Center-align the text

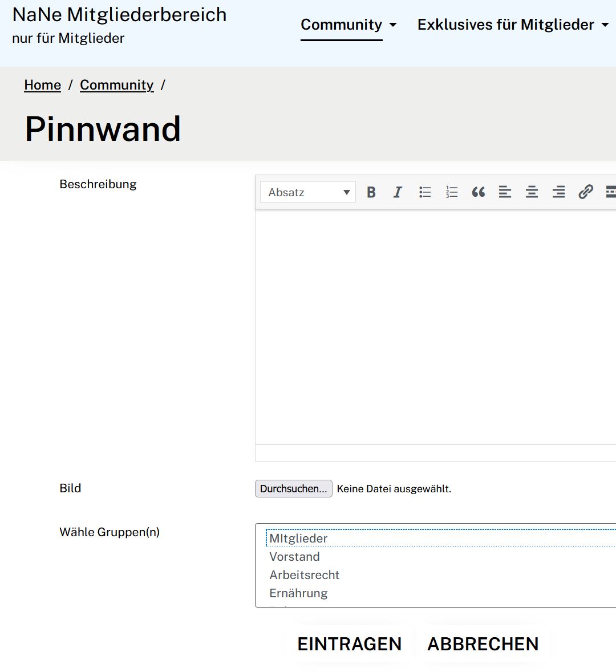point(532,192)
